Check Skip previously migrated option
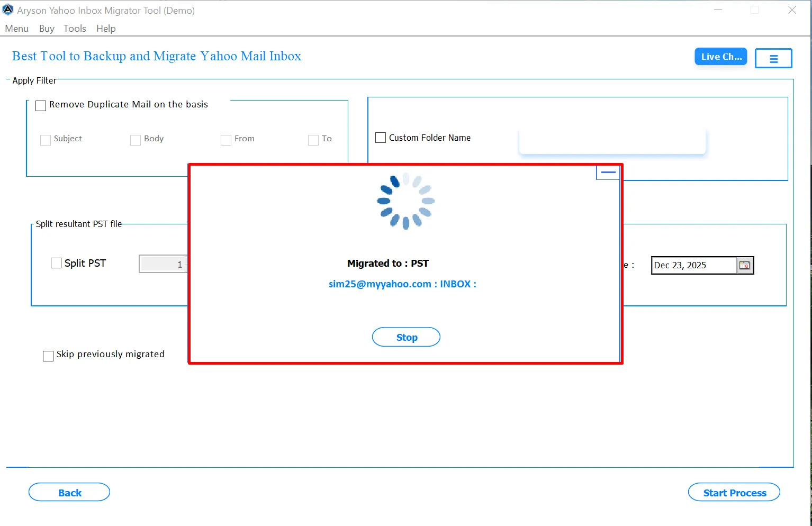This screenshot has width=812, height=526. pos(48,356)
